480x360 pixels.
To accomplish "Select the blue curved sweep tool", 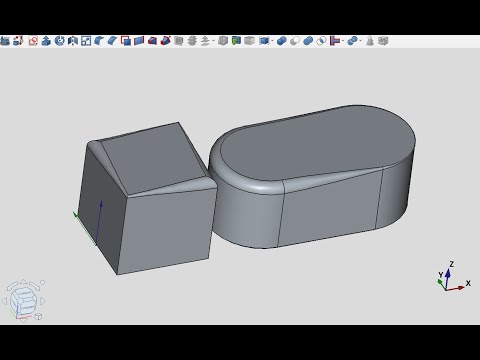I will 99,41.
